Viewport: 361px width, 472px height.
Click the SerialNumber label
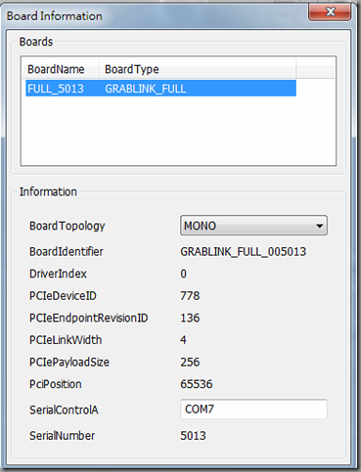pyautogui.click(x=62, y=436)
